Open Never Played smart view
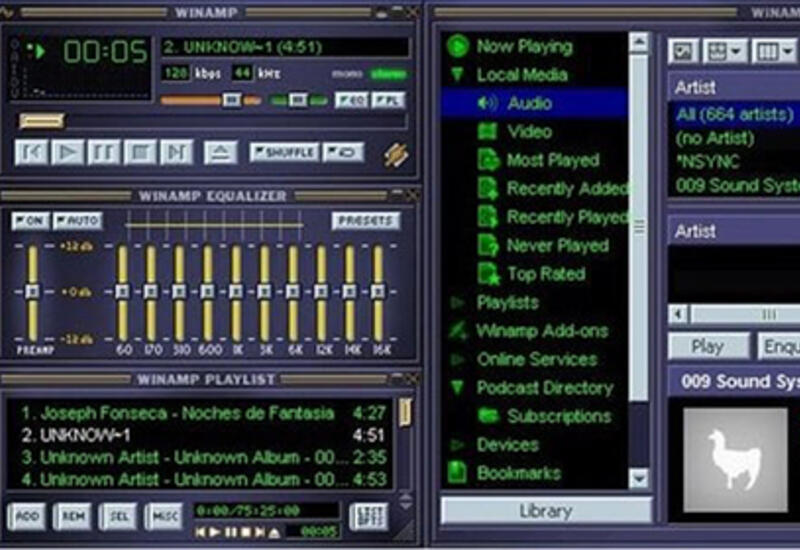 coord(557,245)
